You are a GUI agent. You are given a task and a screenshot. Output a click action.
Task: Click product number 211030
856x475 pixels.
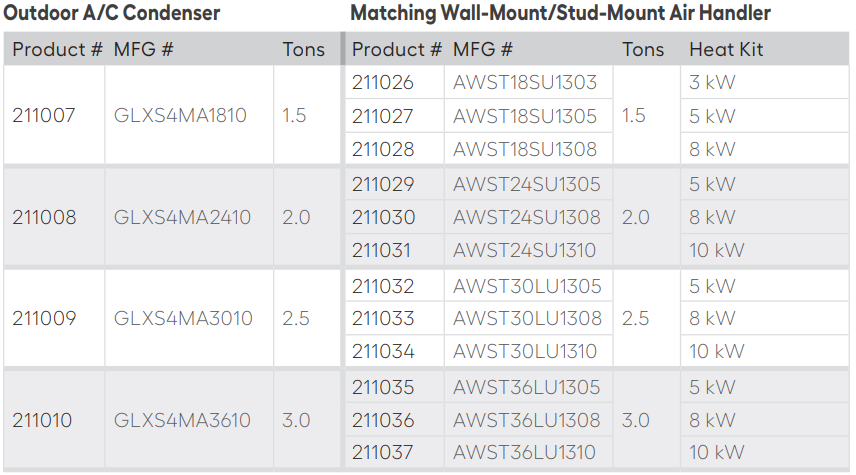[384, 217]
